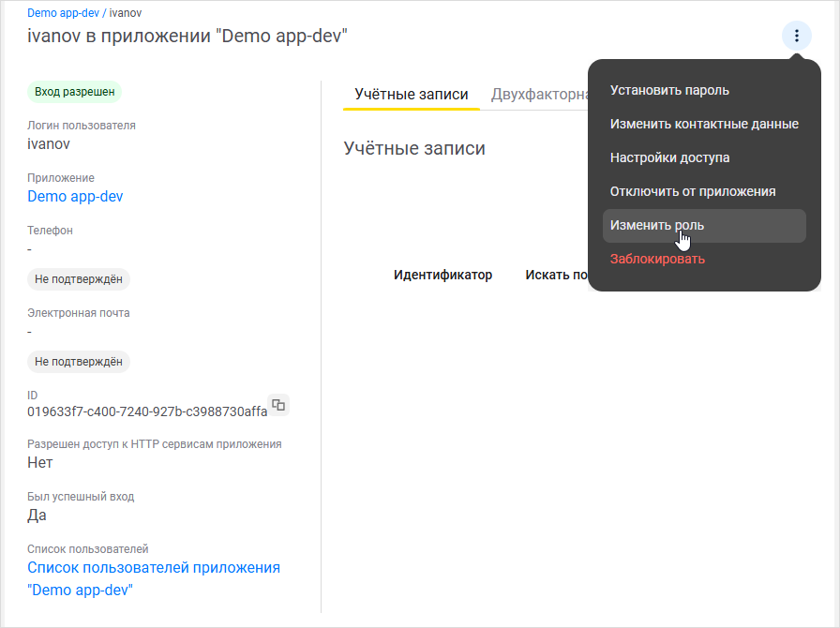Open the "Двухфакторная" tab
The height and width of the screenshot is (628, 840).
(x=542, y=94)
